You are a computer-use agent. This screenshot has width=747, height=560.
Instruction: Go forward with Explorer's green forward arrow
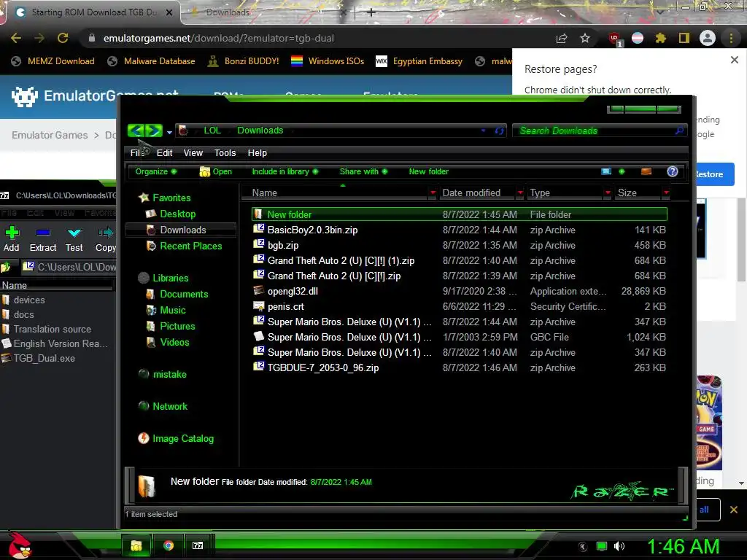[x=154, y=130]
